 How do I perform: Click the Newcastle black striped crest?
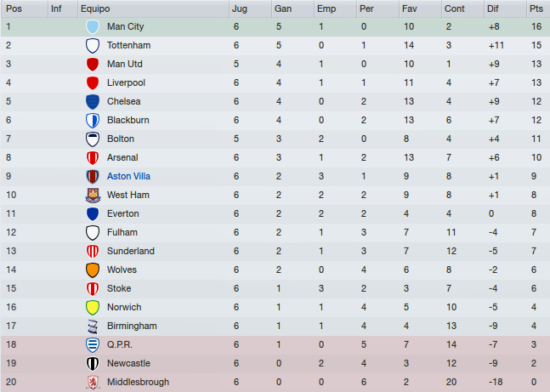93,364
